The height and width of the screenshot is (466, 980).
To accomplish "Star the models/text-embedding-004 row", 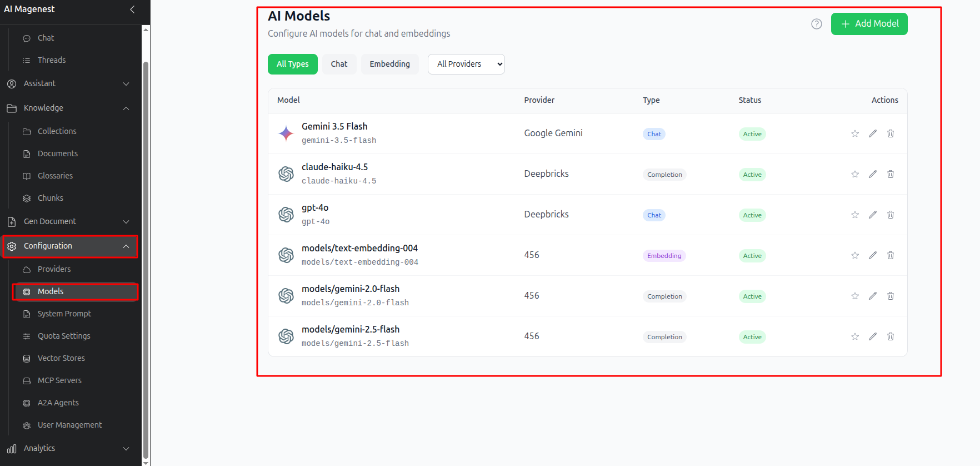I will (855, 255).
